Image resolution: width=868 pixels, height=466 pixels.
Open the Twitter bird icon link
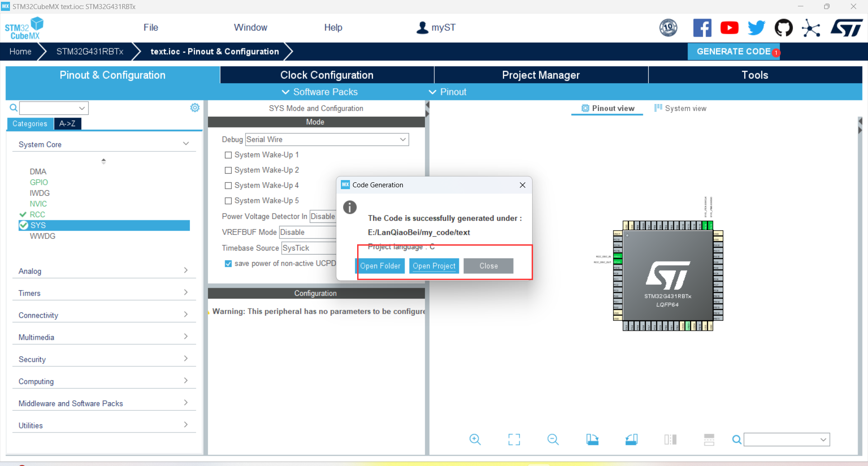756,28
